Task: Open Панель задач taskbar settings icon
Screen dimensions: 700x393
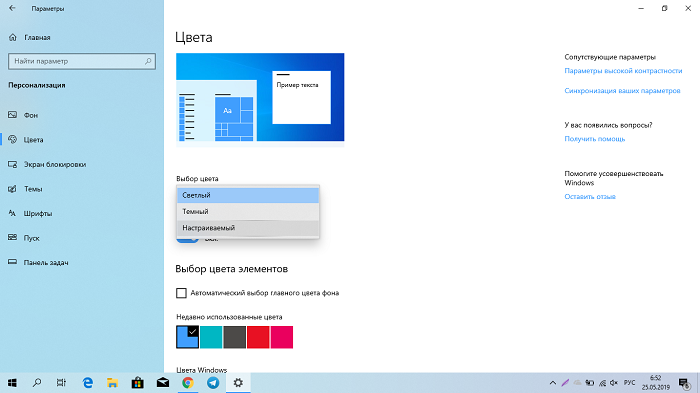Action: point(12,262)
